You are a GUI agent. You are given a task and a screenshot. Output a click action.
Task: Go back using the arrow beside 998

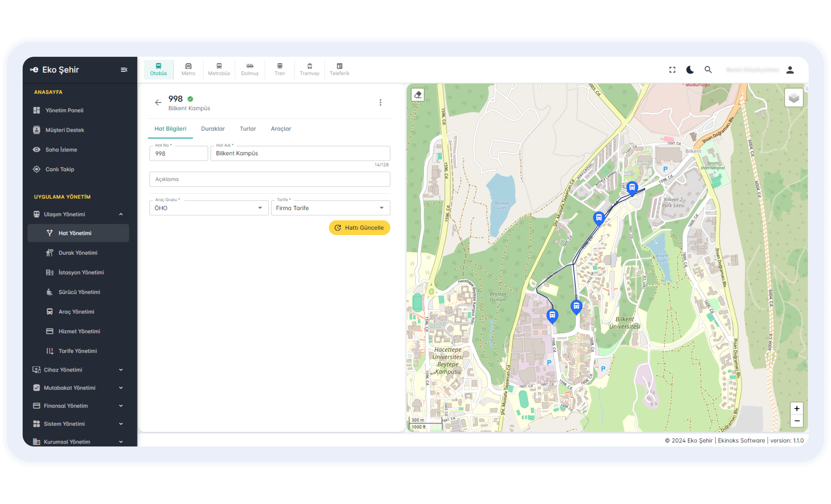[158, 102]
